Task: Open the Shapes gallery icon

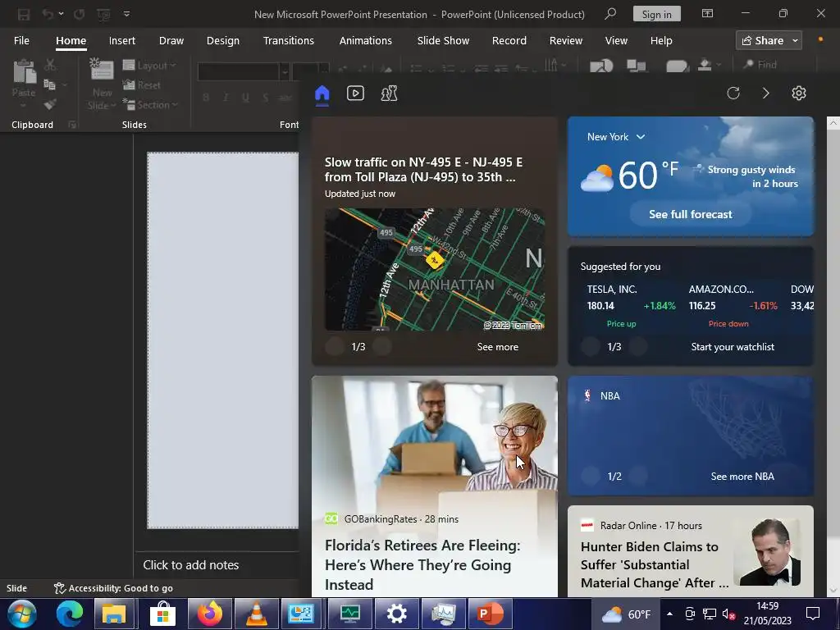Action: point(601,66)
